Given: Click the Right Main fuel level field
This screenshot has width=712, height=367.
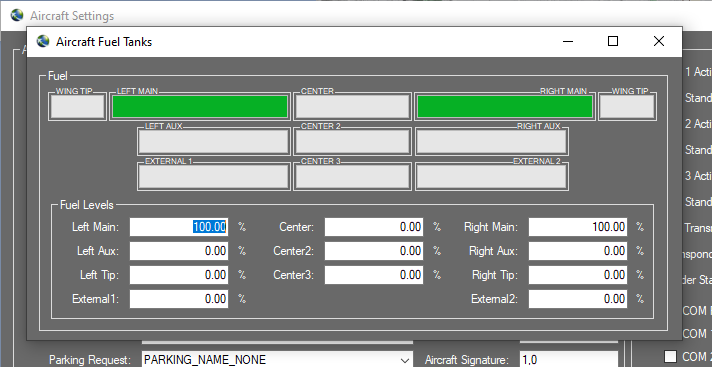Looking at the screenshot, I should (578, 227).
